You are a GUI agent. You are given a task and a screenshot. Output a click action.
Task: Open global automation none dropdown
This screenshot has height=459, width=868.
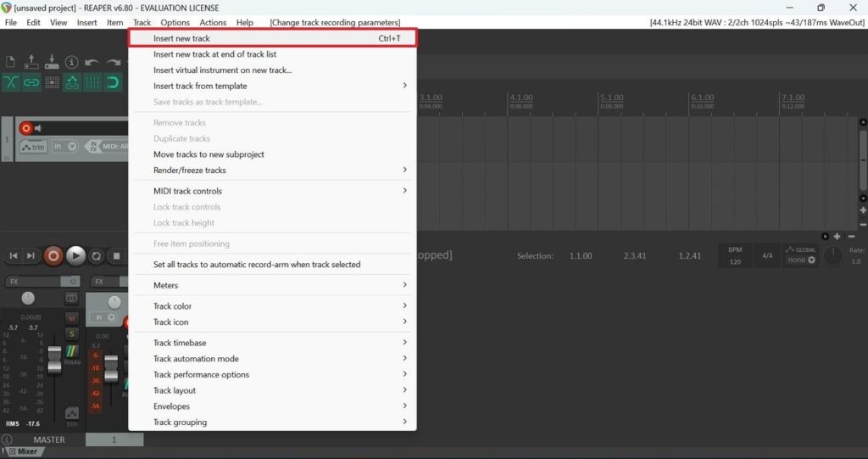[801, 260]
